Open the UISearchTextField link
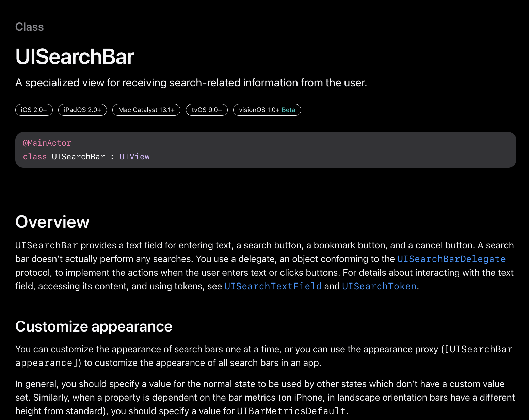Image resolution: width=529 pixels, height=420 pixels. tap(273, 286)
